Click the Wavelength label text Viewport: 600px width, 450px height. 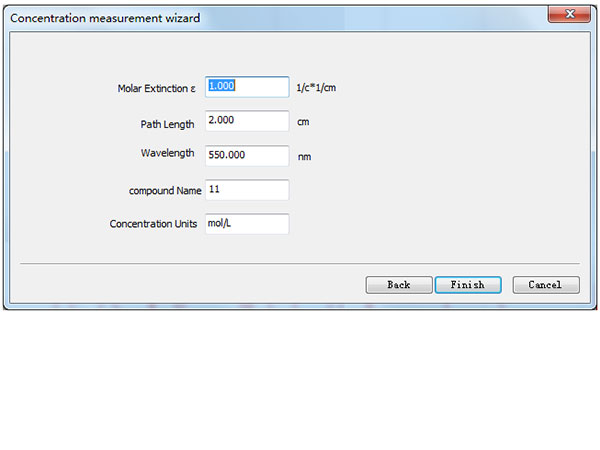point(169,153)
